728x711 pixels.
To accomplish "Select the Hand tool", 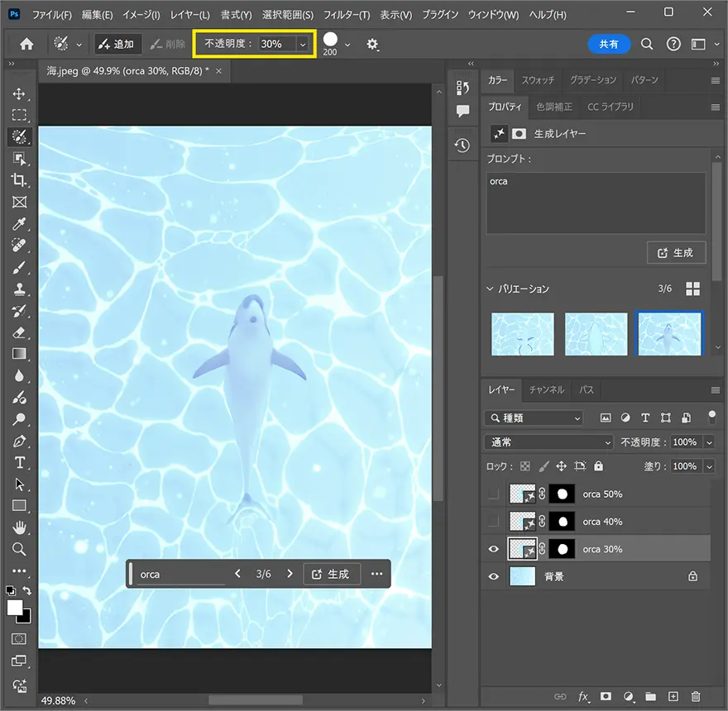I will point(19,527).
